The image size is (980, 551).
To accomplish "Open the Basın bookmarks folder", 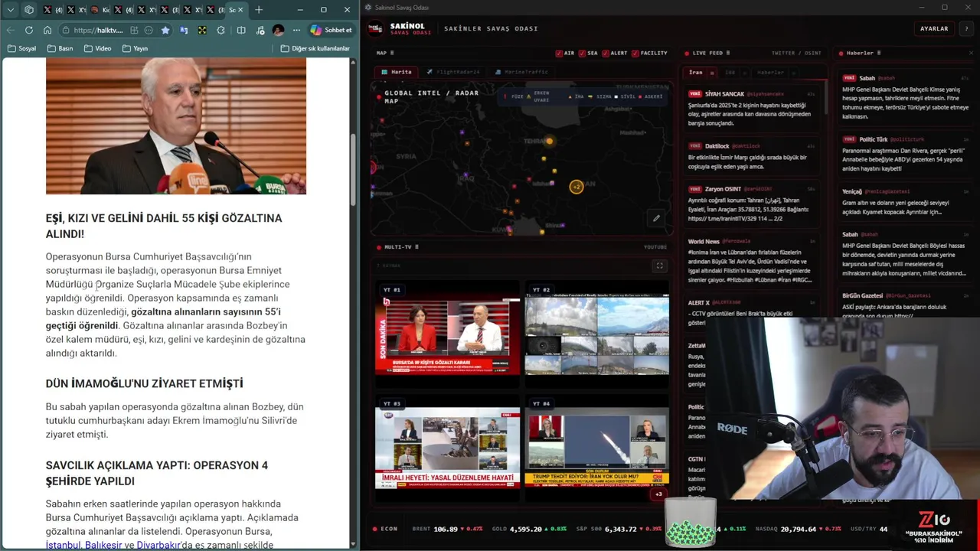I will (x=60, y=48).
